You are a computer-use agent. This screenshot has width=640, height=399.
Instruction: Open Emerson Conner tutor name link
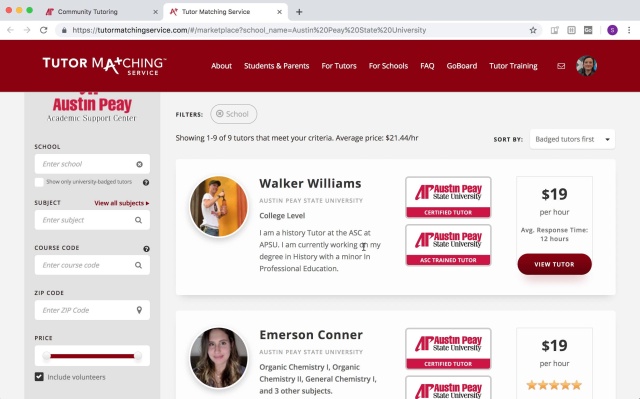(311, 335)
